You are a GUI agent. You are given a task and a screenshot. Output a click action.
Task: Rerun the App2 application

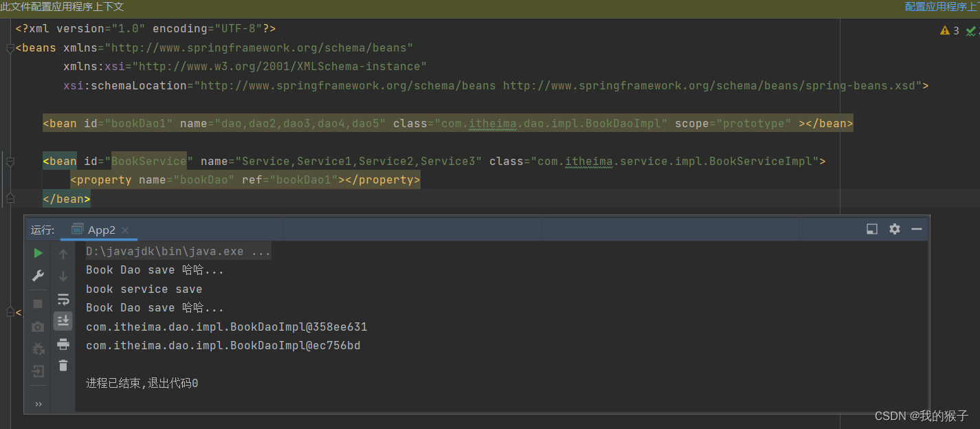pos(38,252)
